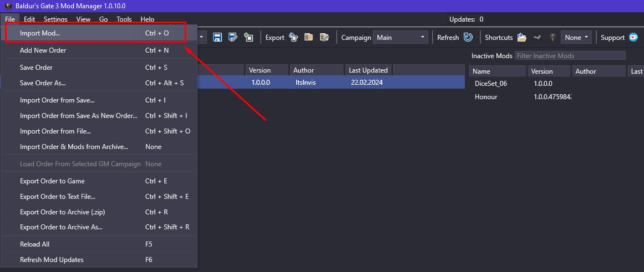Click the Refresh circular arrow icon

[x=468, y=37]
